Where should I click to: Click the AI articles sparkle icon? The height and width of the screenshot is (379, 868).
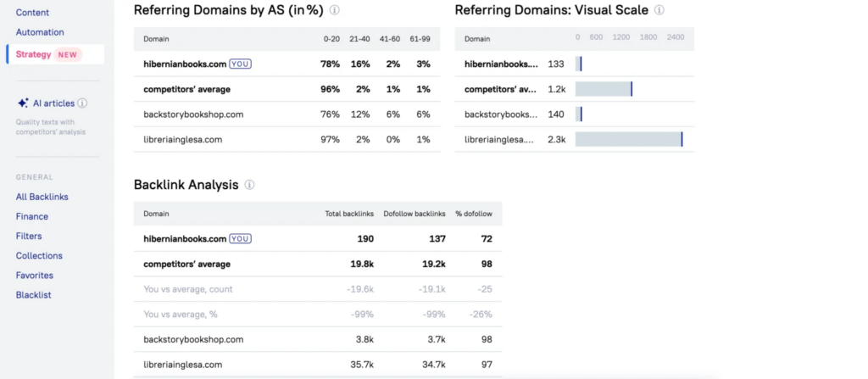click(23, 103)
